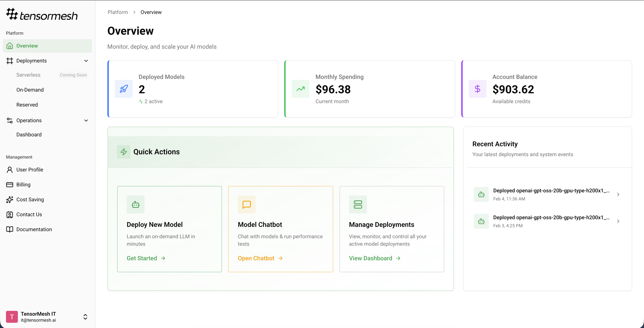
Task: Open the Feb 4 deployment activity entry
Action: [547, 194]
